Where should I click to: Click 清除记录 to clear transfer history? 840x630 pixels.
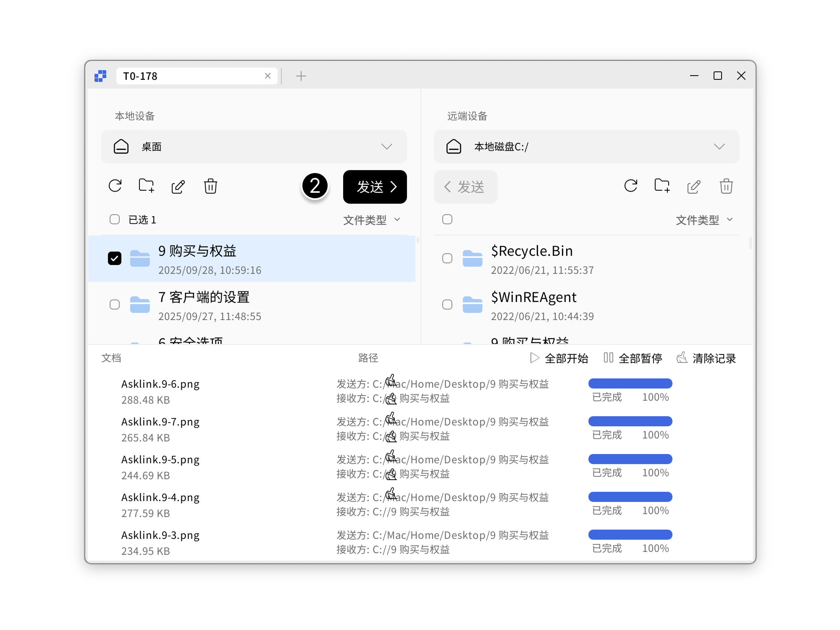coord(714,358)
